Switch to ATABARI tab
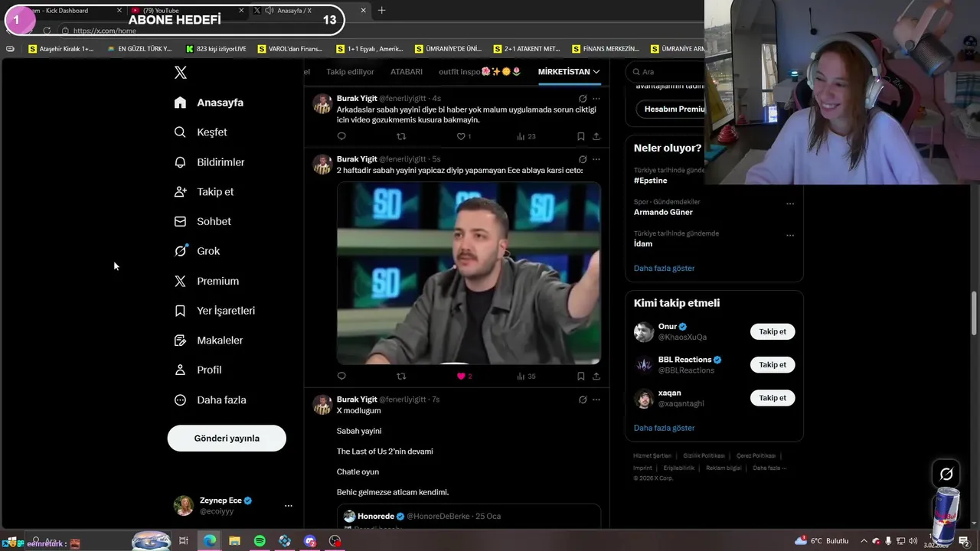 pyautogui.click(x=407, y=72)
